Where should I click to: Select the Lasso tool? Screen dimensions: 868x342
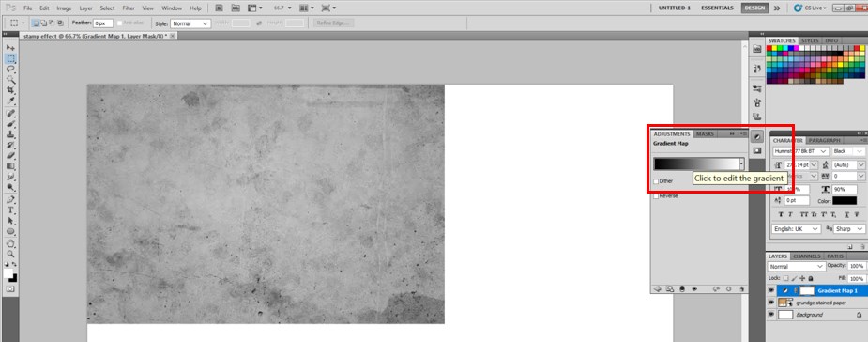tap(10, 70)
